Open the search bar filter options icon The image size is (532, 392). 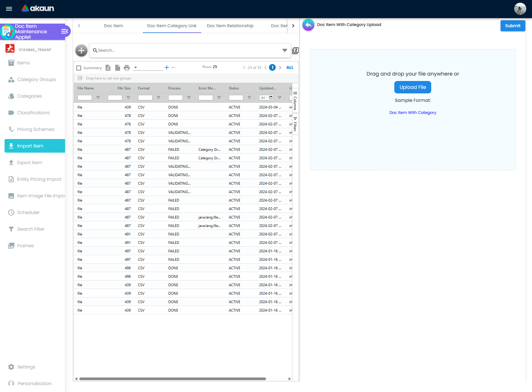coord(284,50)
